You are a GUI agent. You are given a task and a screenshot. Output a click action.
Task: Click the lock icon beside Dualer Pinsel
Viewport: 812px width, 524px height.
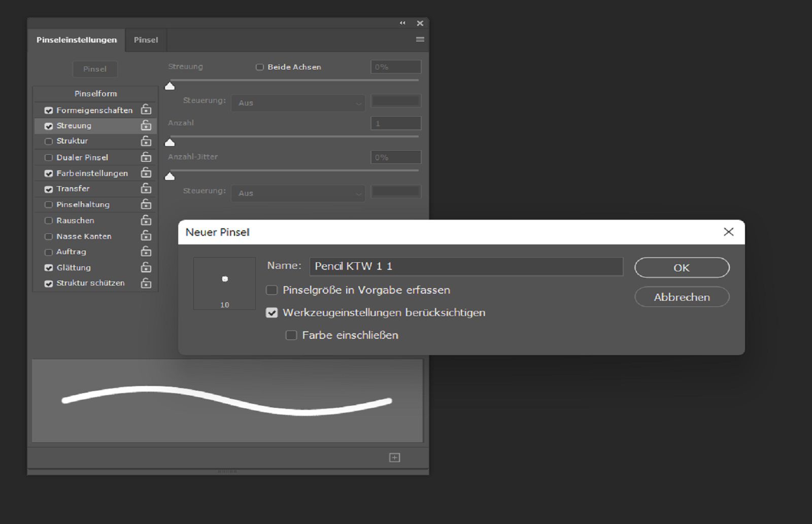(146, 157)
